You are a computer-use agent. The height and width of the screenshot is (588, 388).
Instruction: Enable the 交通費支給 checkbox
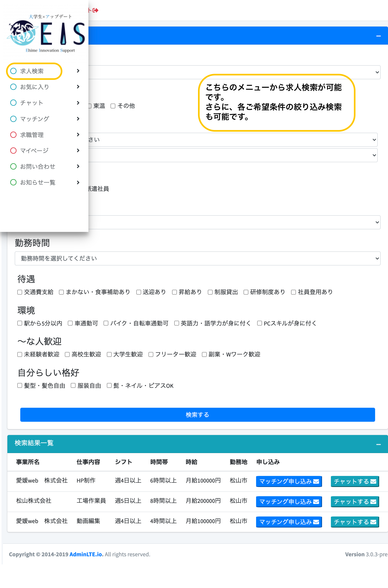tap(20, 292)
